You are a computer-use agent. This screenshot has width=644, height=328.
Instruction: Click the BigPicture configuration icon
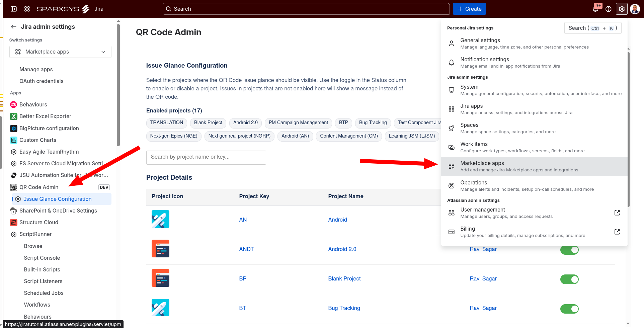[x=14, y=128]
